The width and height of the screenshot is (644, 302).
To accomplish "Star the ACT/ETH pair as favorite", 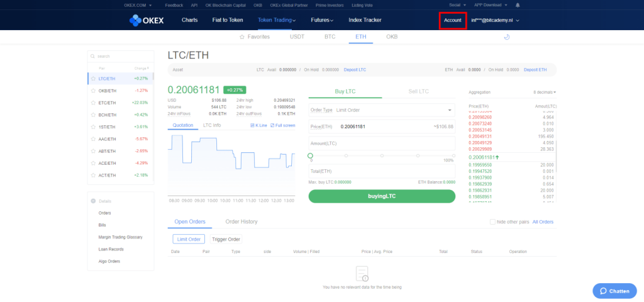I will [94, 176].
